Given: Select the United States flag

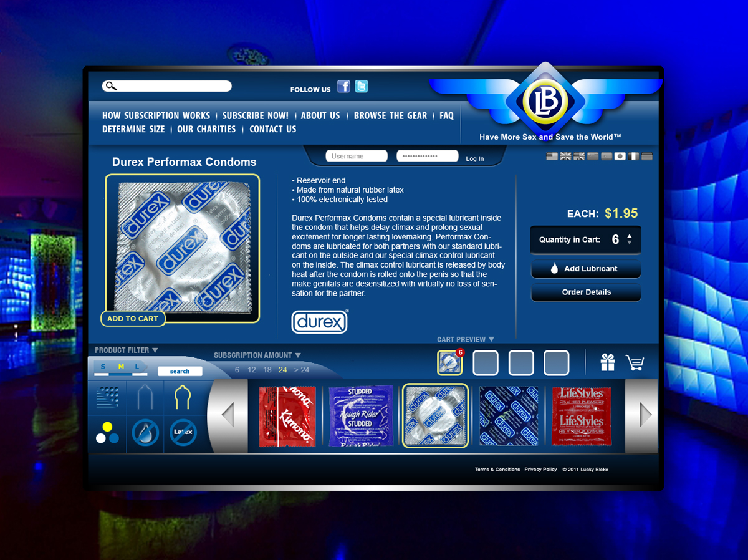Looking at the screenshot, I should [552, 156].
